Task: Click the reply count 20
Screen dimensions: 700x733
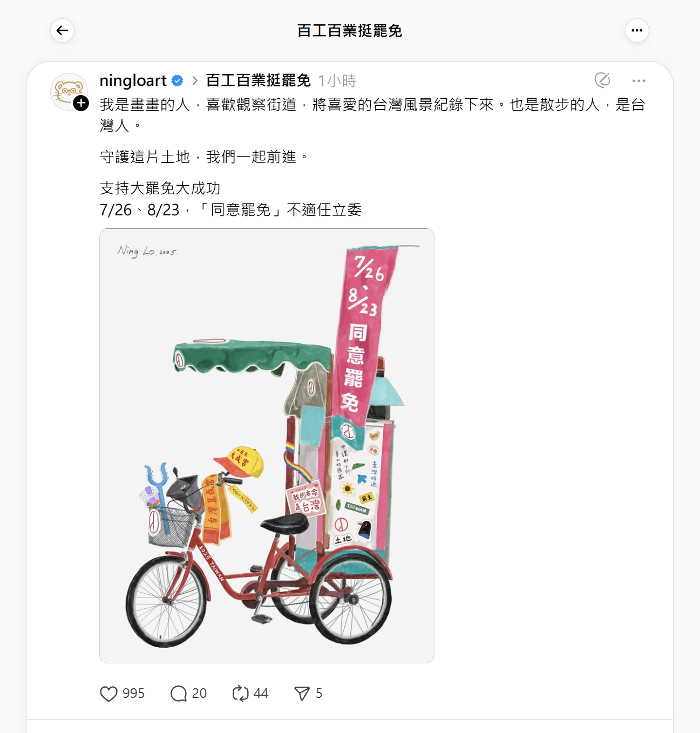Action: coord(199,693)
